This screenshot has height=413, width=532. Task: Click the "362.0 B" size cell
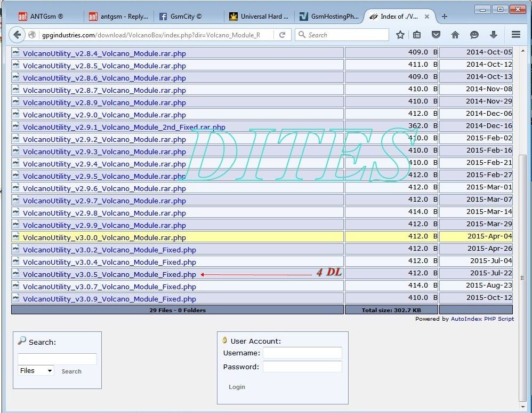(391, 126)
